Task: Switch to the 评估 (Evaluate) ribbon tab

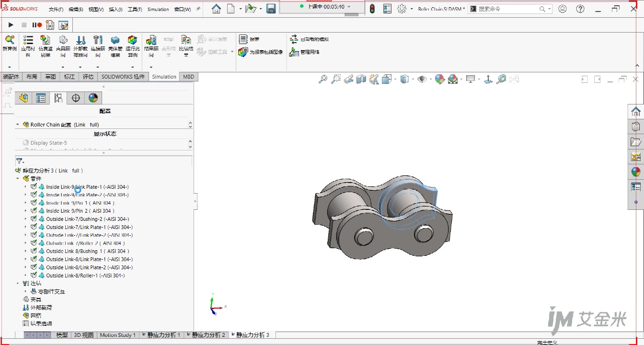Action: pos(88,77)
